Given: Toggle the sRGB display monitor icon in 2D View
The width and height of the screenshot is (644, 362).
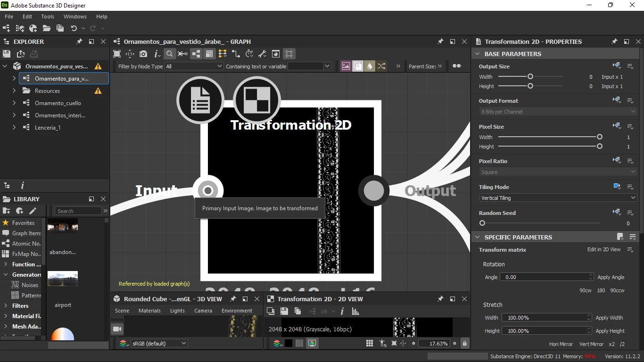Looking at the screenshot, I should tap(312, 344).
